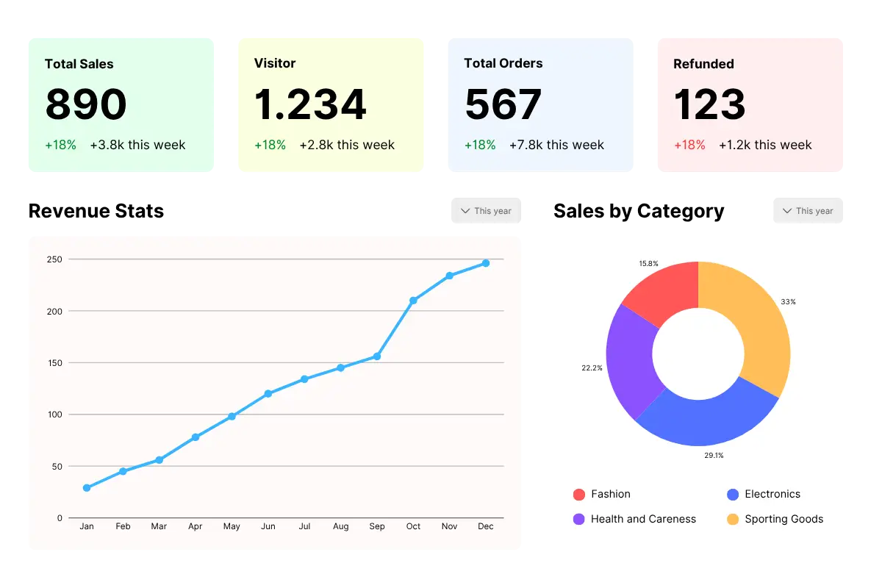Click the red Fashion legend dot
This screenshot has width=882, height=588.
tap(578, 495)
